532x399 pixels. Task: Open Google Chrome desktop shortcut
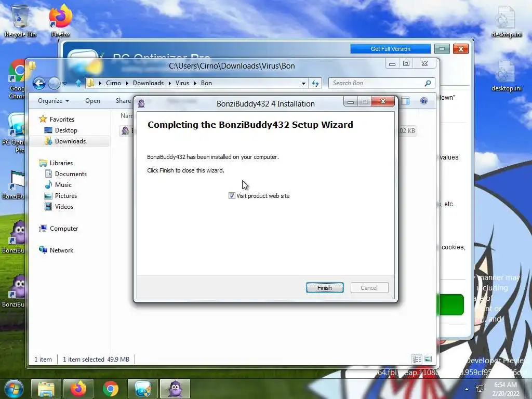click(16, 79)
